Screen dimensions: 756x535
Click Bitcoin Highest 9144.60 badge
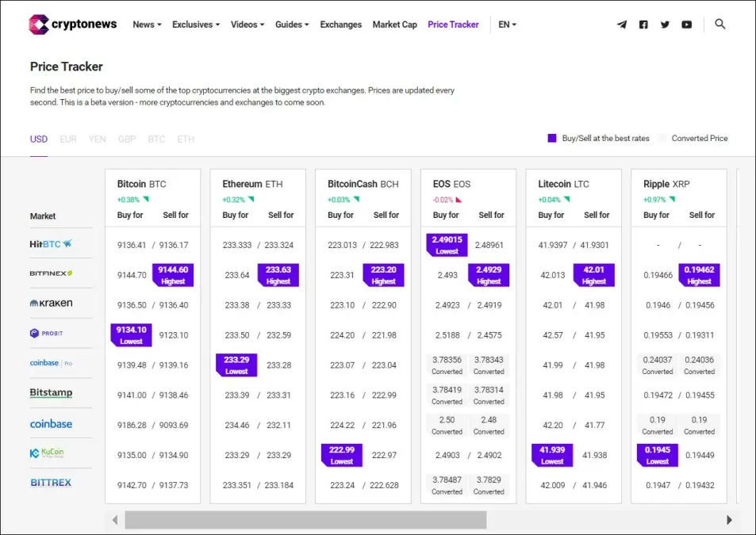point(173,275)
